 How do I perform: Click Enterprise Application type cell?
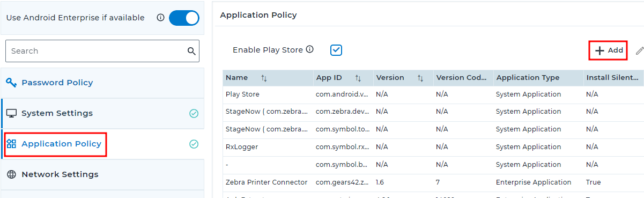pyautogui.click(x=534, y=182)
